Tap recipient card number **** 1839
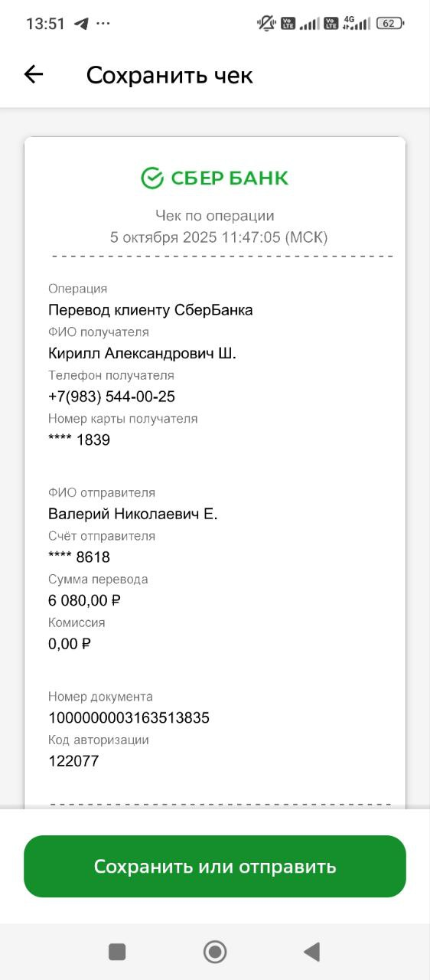 coord(79,440)
